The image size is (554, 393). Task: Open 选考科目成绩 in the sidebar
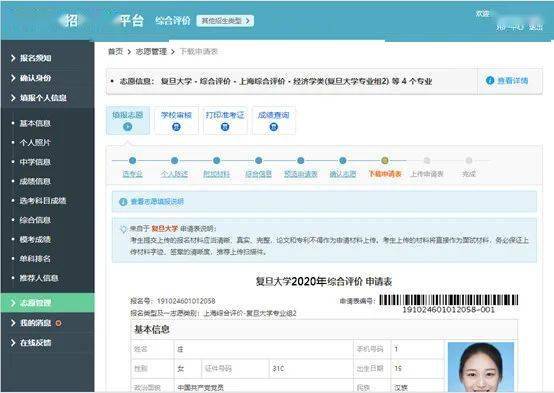click(x=42, y=201)
